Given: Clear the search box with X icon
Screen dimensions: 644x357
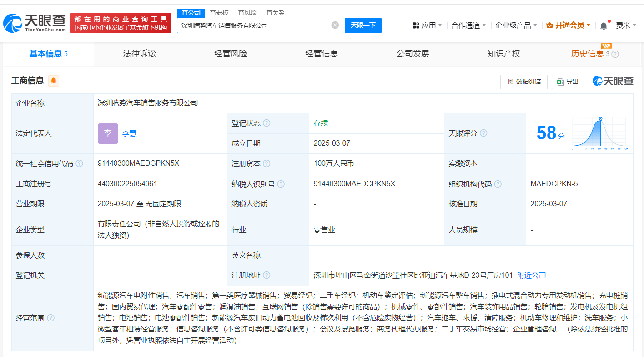Looking at the screenshot, I should (335, 25).
